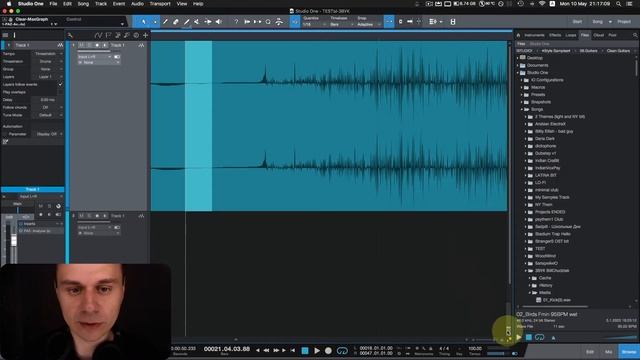640x360 pixels.
Task: Select the Mute tool
Action: click(x=197, y=22)
